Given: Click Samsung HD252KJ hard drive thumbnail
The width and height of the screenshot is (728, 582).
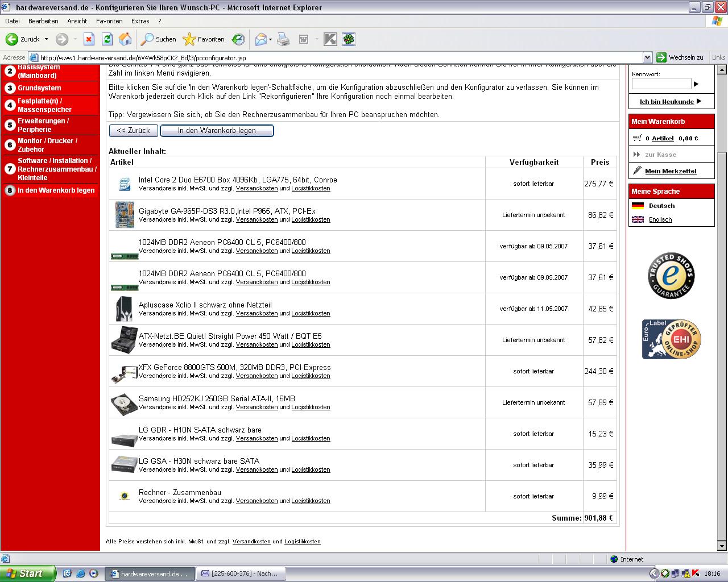Looking at the screenshot, I should click(124, 404).
